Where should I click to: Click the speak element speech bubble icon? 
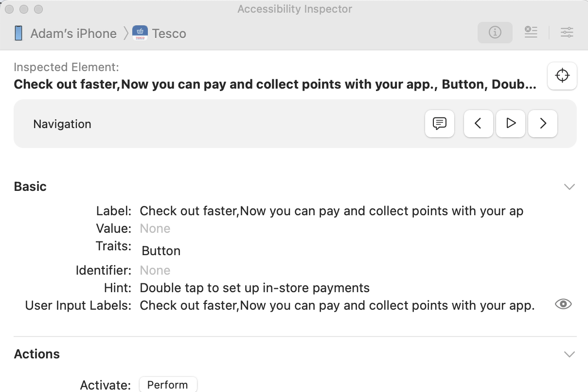(440, 124)
